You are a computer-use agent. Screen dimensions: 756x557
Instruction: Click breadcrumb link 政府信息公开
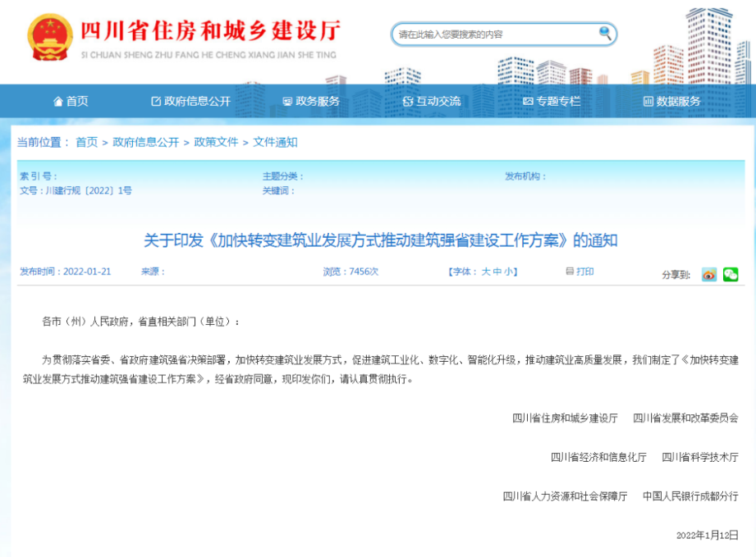145,143
